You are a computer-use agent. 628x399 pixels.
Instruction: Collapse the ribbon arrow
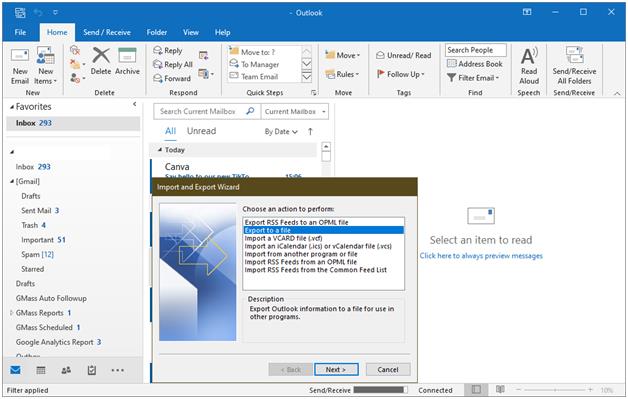617,93
